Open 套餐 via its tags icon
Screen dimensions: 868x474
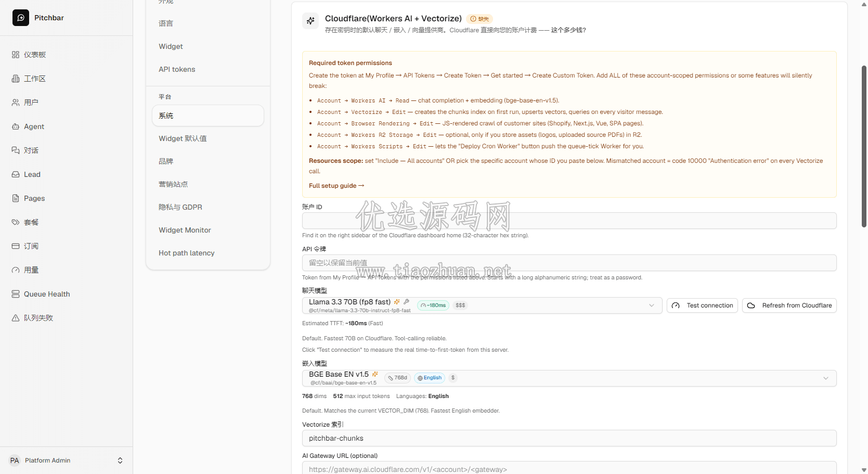pyautogui.click(x=16, y=222)
